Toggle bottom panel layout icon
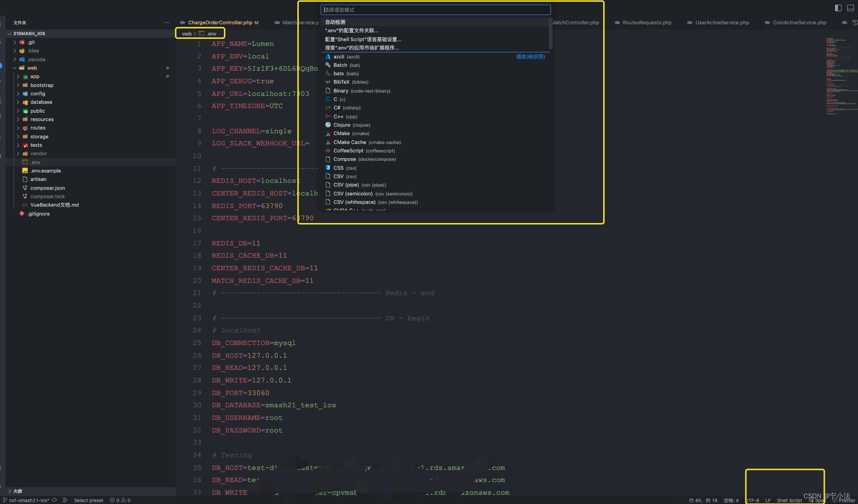858x504 pixels. [x=851, y=7]
